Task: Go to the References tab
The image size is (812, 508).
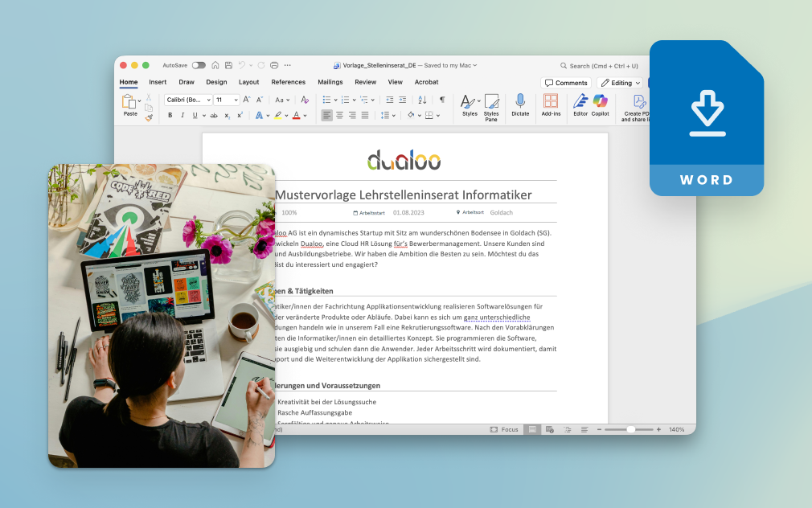Action: coord(289,82)
